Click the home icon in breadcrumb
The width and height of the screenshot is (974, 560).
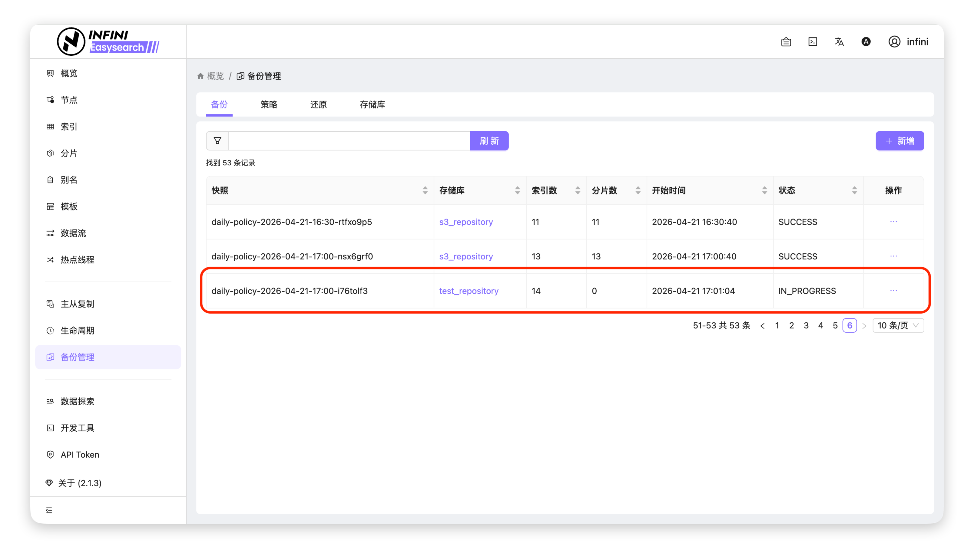[200, 76]
